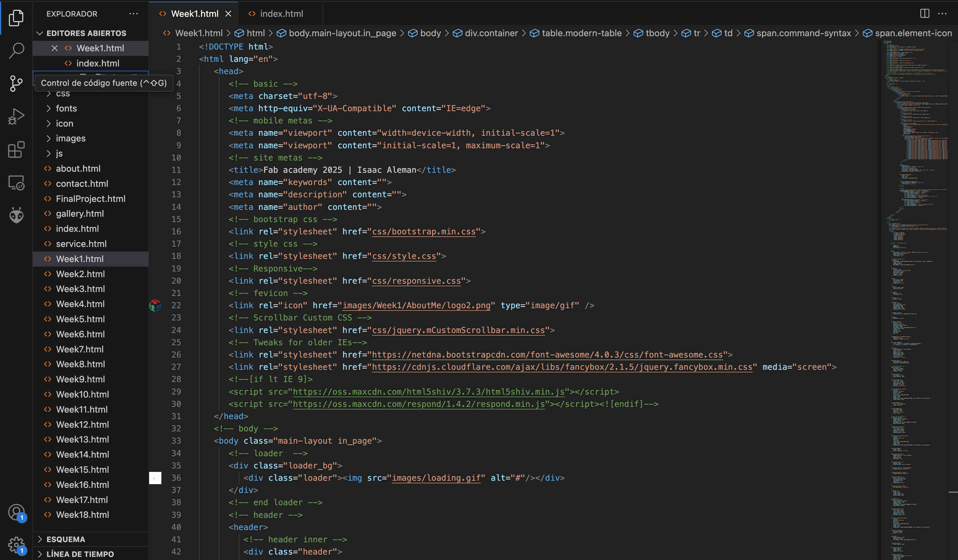Split the editor to the right

coord(925,14)
